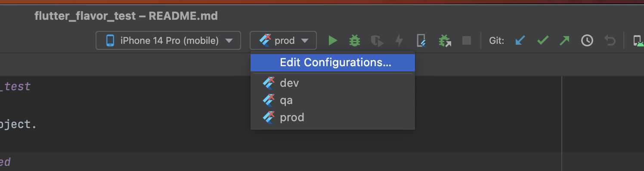The width and height of the screenshot is (644, 171).
Task: Collapse the prod run configuration dropdown
Action: tap(283, 41)
